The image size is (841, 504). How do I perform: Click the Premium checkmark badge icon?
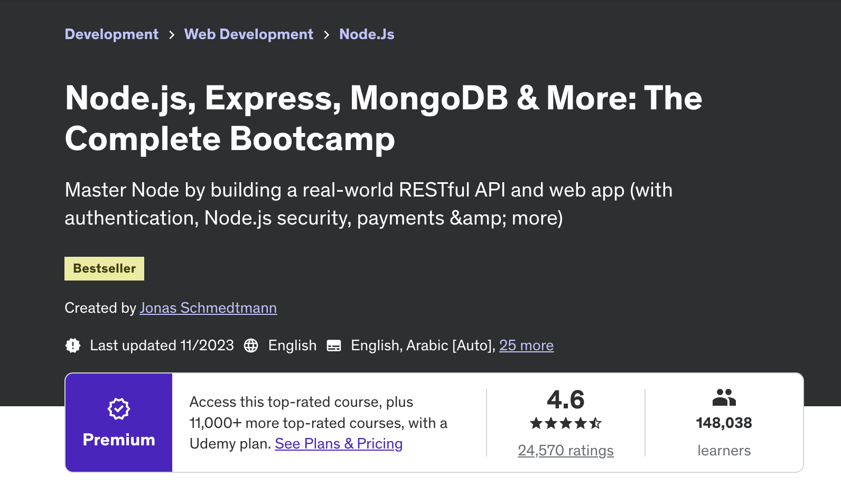[x=119, y=409]
